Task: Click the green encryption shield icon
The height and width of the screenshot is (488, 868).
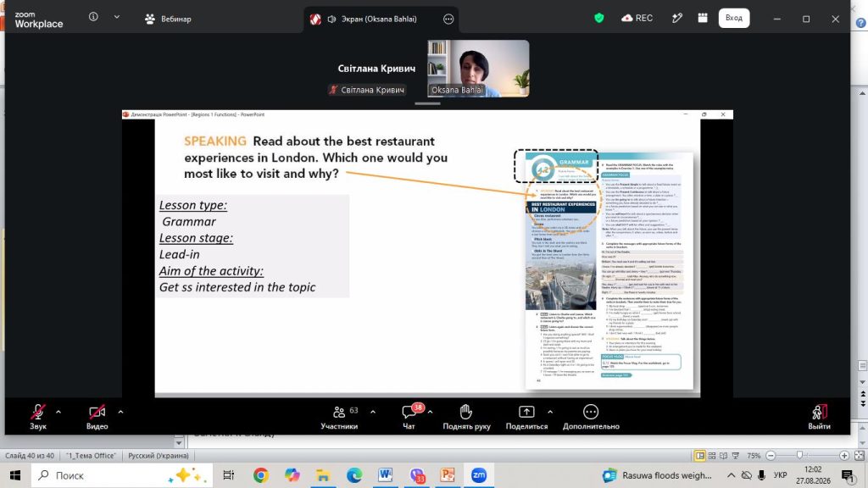Action: point(599,19)
